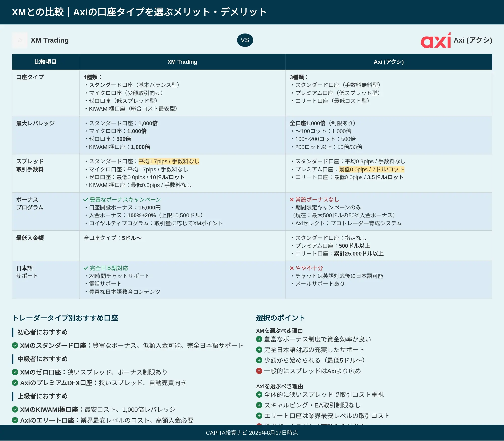Image resolution: width=504 pixels, height=441 pixels.
Task: Click plus icon beside 少額から始められる
Action: click(259, 360)
